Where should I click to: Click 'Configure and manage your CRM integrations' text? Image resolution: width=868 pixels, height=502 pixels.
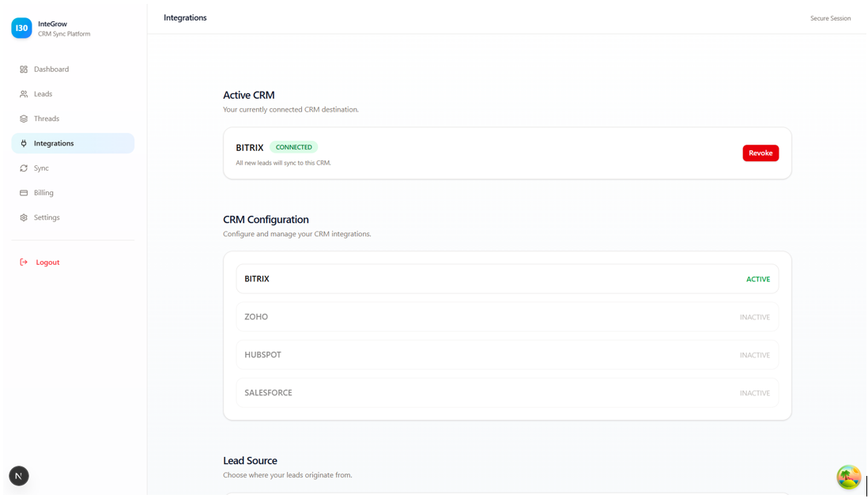click(296, 234)
